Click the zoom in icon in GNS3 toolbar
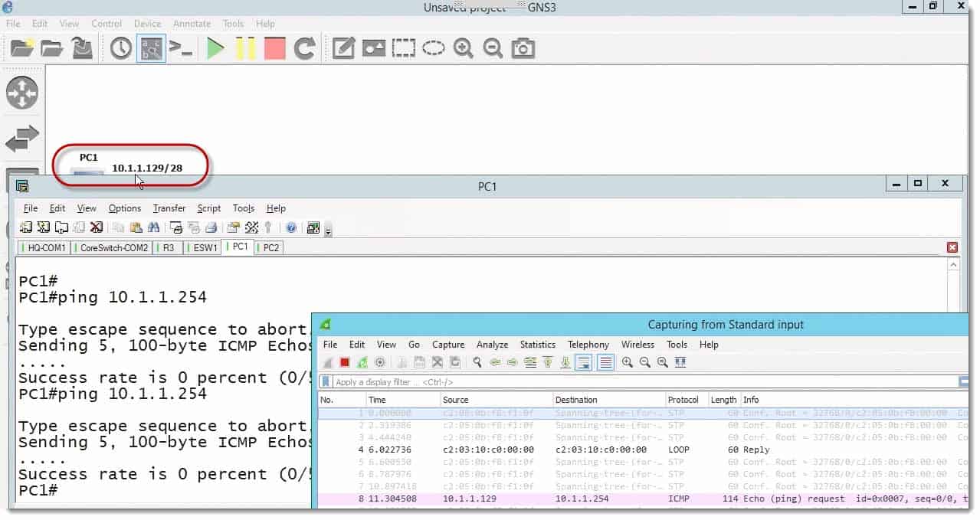Viewport: 980px width, 520px height. click(463, 49)
